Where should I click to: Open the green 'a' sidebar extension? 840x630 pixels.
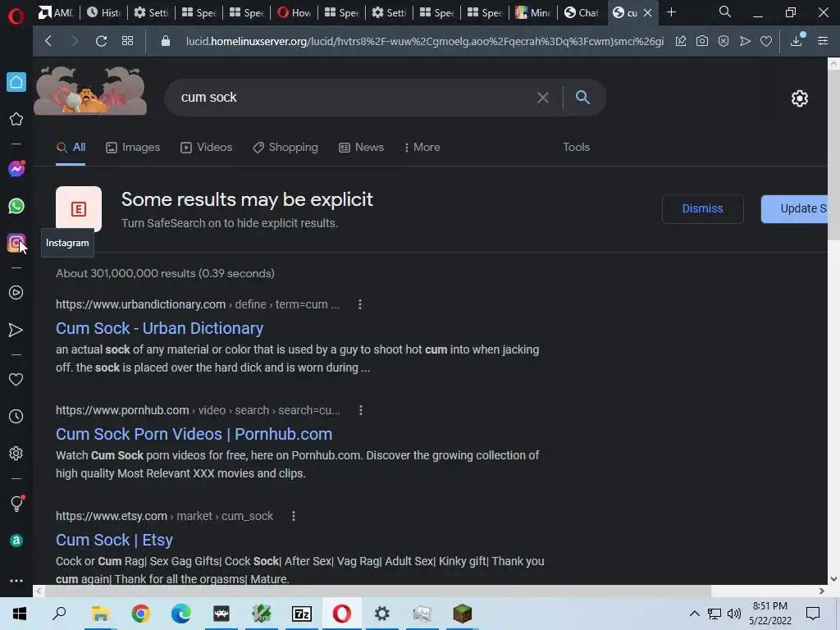[x=16, y=541]
